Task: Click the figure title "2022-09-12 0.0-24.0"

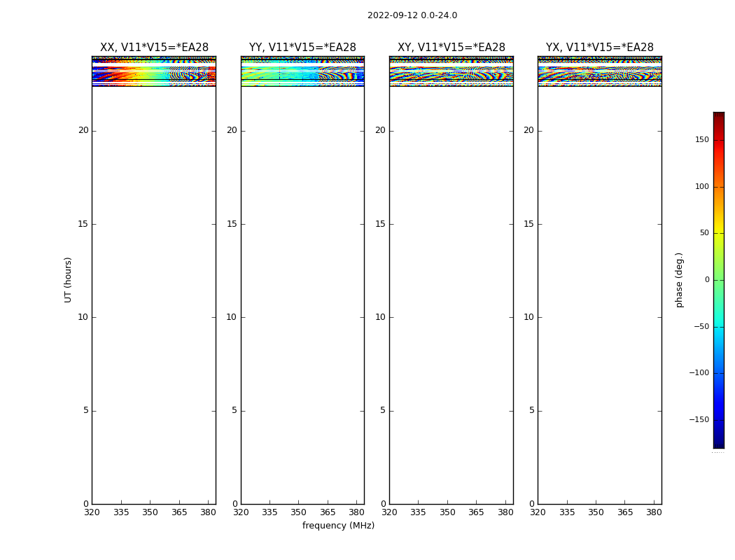Action: coord(412,15)
